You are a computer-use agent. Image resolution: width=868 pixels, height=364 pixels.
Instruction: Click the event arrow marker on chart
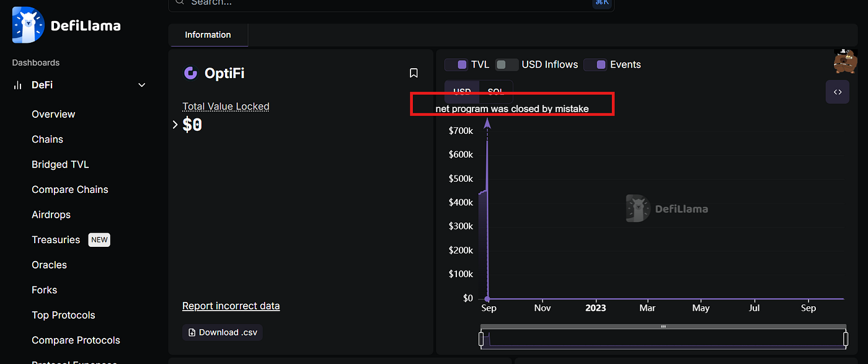tap(487, 124)
